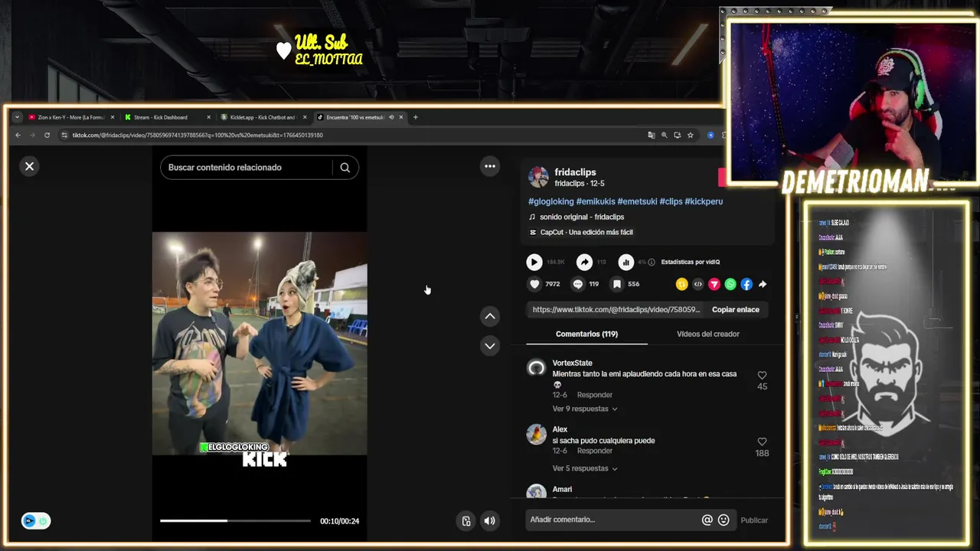
Task: Pause the playing video frame
Action: [260, 344]
